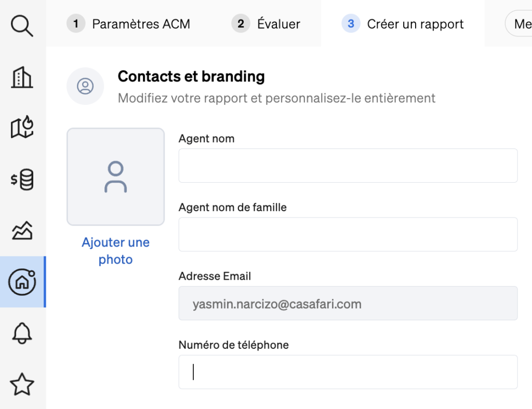The height and width of the screenshot is (409, 532).
Task: Go to step 2 Évaluer
Action: (x=265, y=24)
